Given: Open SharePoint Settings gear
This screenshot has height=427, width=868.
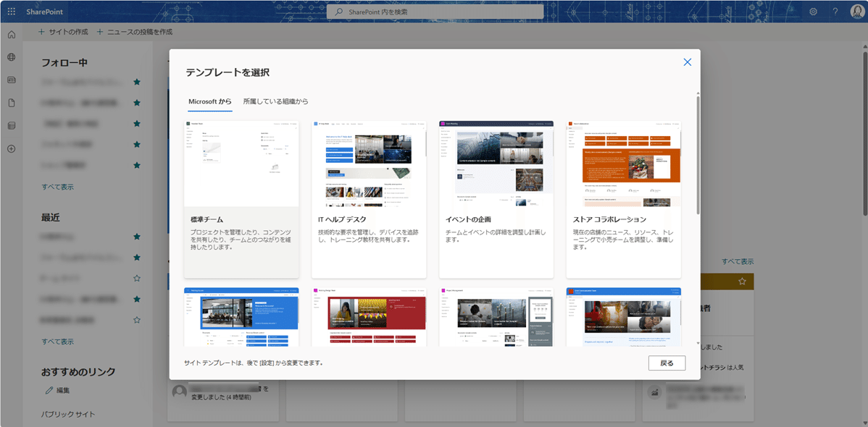Looking at the screenshot, I should pos(813,11).
